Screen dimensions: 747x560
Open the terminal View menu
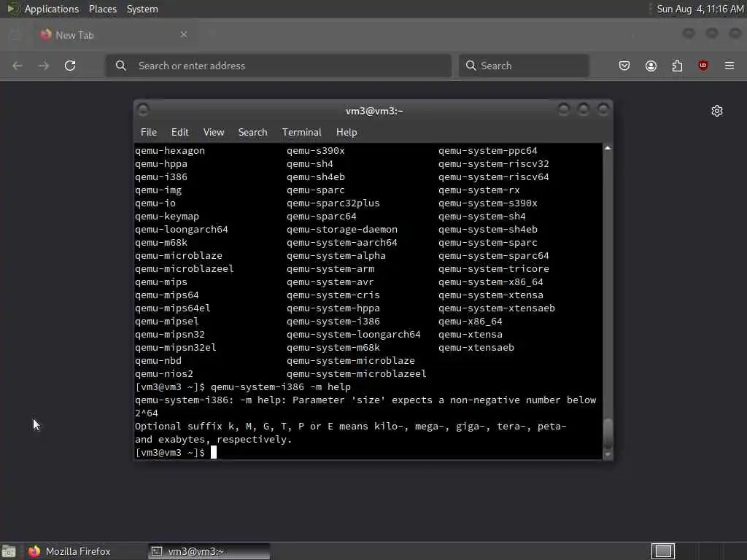click(x=214, y=133)
